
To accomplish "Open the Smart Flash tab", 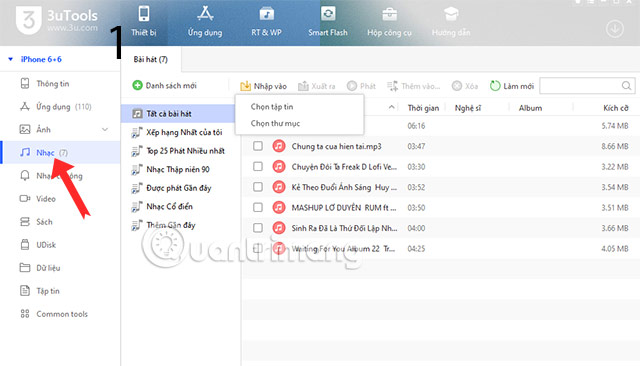I will tap(328, 21).
